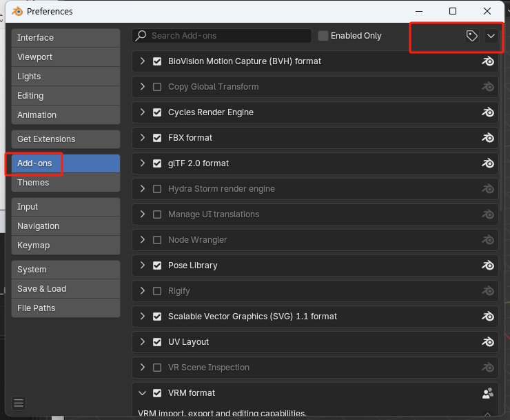The height and width of the screenshot is (420, 510).
Task: Click Blender logo icon on Cycles Render Engine row
Action: pos(487,112)
